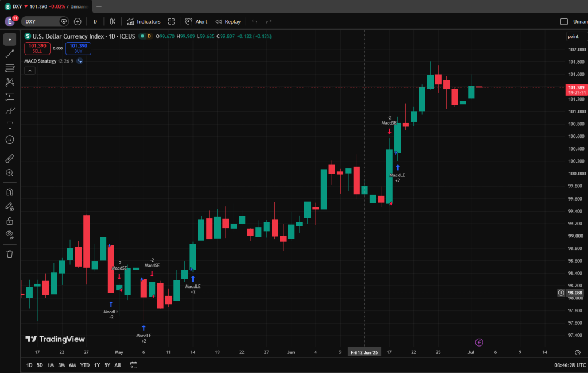Open the Fibonacci and horizontal lines tool
Screen dimensions: 588x373
[10, 68]
